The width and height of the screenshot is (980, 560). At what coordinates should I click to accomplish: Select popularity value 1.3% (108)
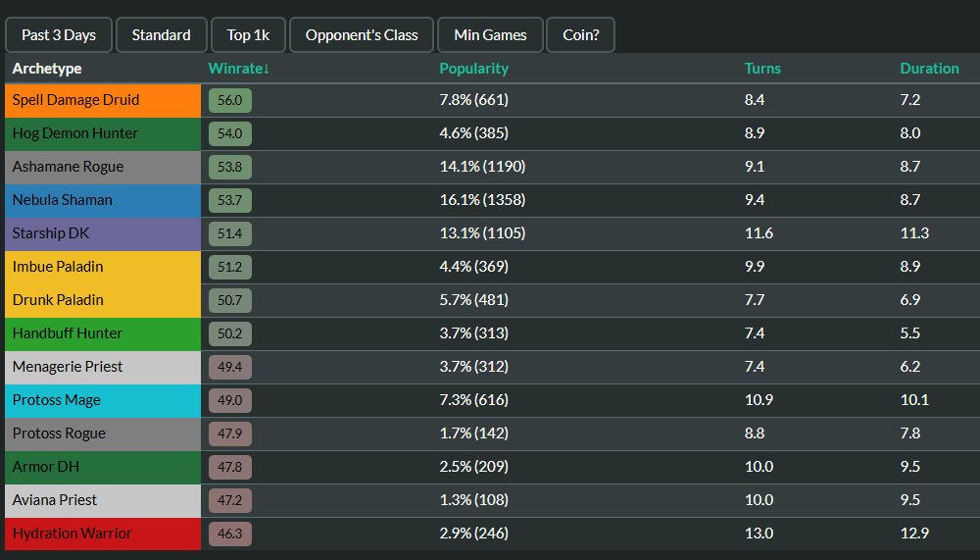(473, 500)
